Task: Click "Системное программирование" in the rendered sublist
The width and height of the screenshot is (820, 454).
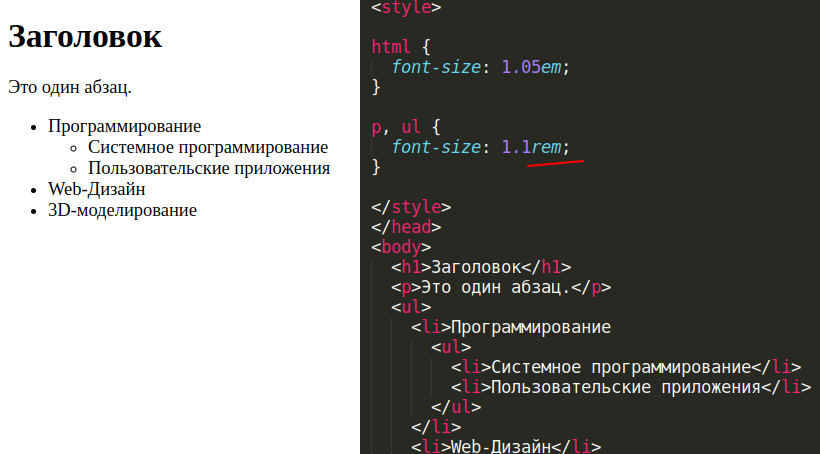Action: click(x=208, y=147)
